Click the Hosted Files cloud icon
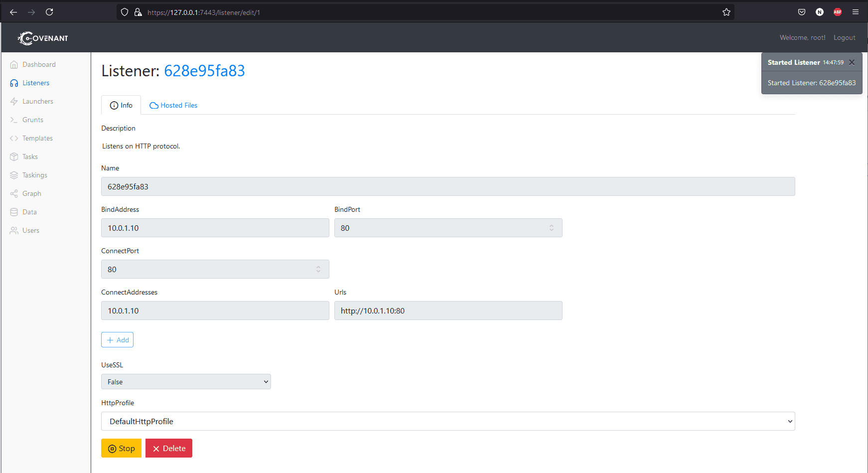868x473 pixels. point(154,106)
